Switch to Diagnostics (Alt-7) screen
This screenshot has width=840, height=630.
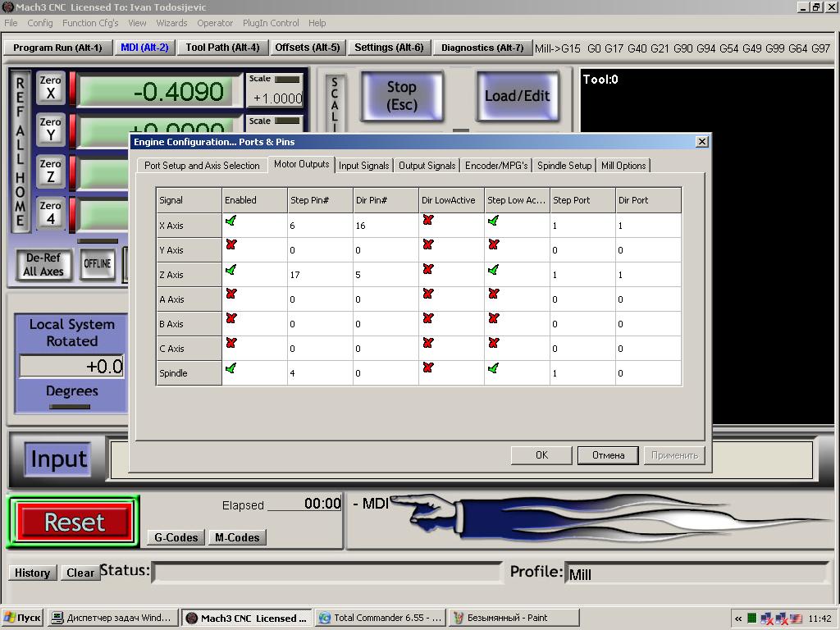[482, 48]
